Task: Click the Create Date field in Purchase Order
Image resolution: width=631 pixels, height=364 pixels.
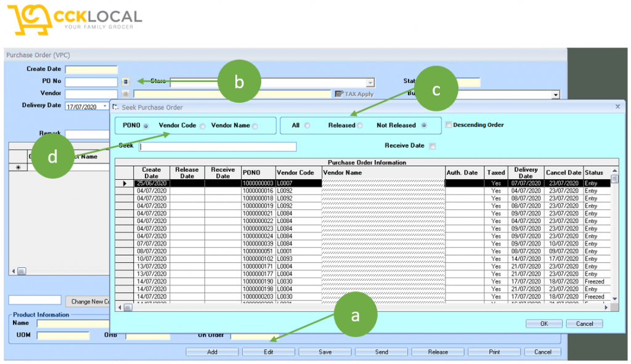Action: [x=91, y=70]
